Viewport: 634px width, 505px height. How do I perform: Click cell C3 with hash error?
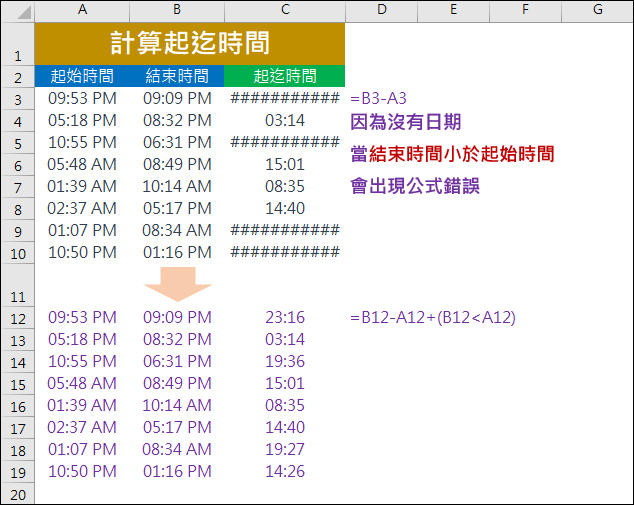(285, 98)
